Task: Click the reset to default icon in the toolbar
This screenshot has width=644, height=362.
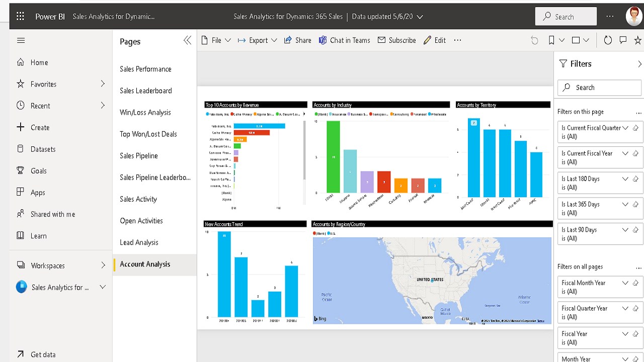Action: point(534,40)
